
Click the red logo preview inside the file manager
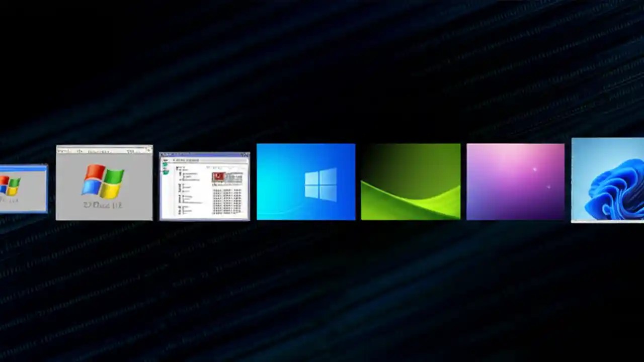218,177
